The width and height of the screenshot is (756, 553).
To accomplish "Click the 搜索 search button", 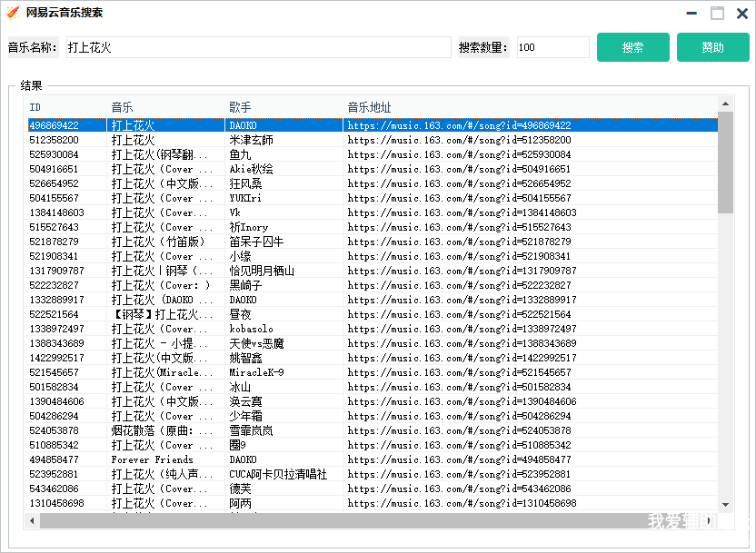I will pyautogui.click(x=632, y=47).
